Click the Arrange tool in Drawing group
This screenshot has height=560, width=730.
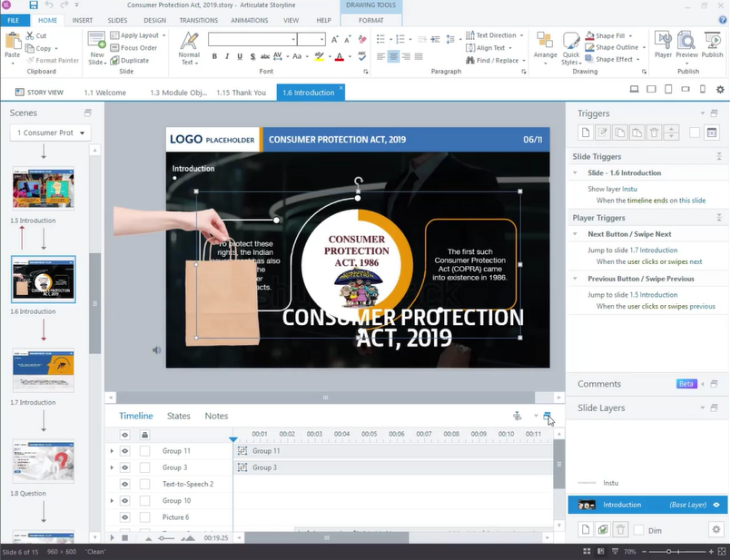click(x=545, y=44)
